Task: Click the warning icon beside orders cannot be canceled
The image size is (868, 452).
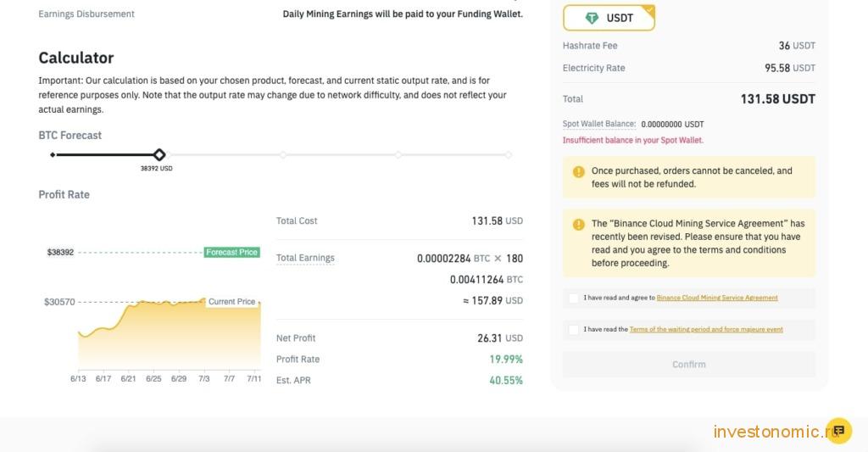Action: (x=578, y=171)
